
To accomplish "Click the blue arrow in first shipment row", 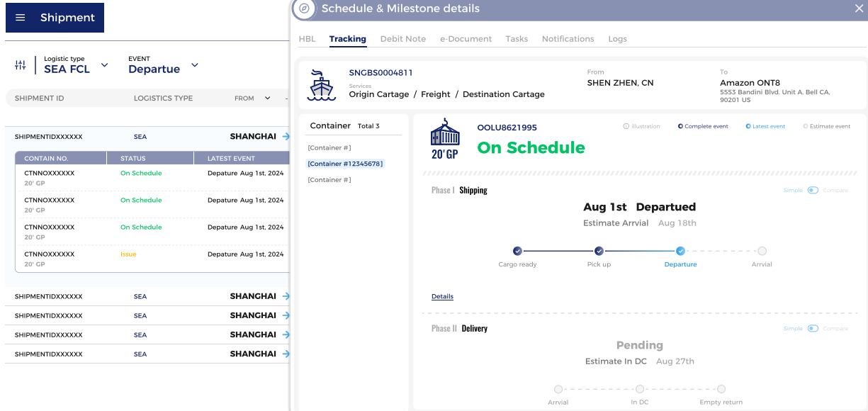I will coord(286,137).
